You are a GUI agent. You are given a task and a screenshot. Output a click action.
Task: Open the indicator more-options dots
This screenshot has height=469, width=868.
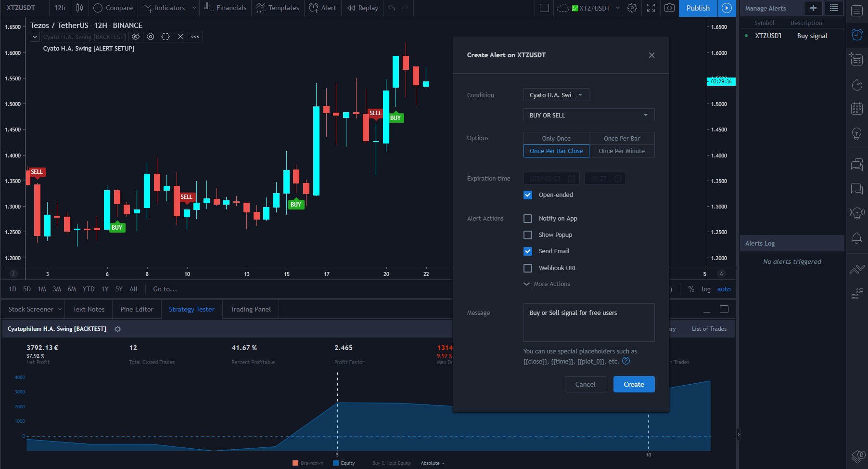pos(195,37)
